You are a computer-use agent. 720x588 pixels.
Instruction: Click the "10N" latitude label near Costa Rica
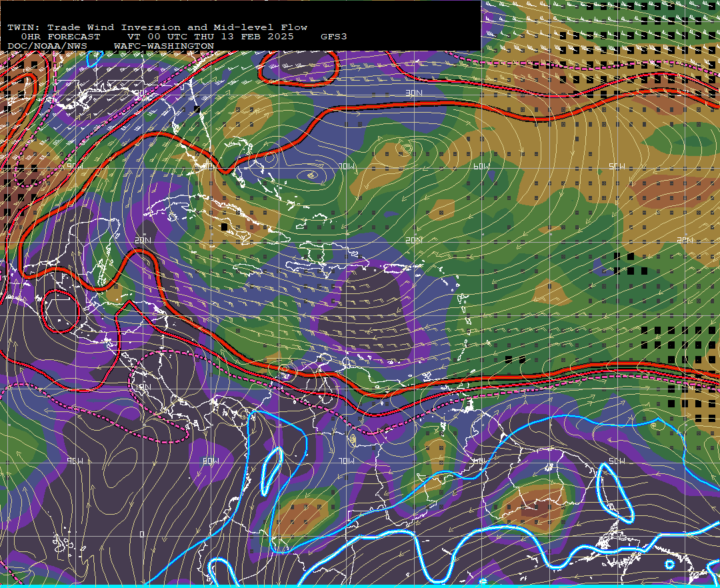click(x=143, y=387)
